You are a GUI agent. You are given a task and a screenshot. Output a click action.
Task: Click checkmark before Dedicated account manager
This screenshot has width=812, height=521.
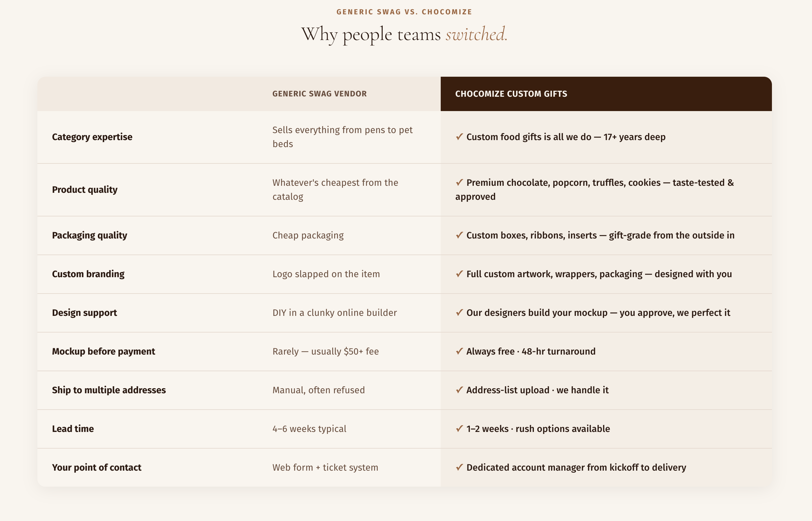tap(459, 468)
